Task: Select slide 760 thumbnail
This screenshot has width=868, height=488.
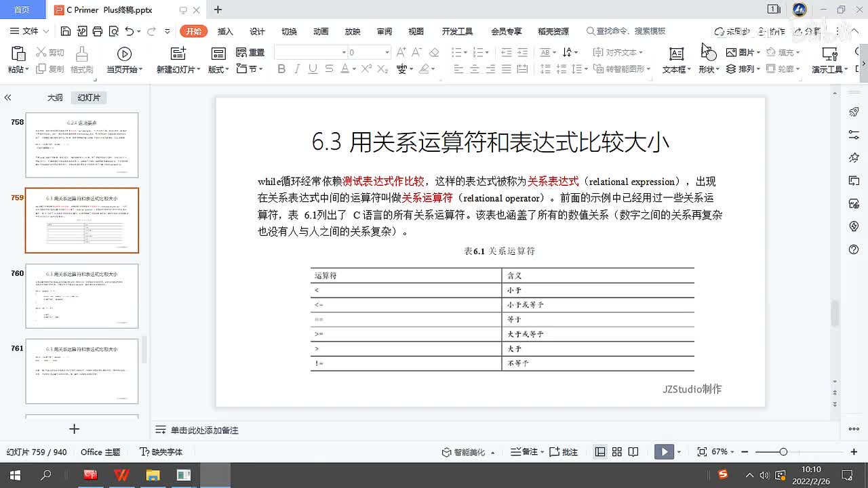Action: (82, 296)
